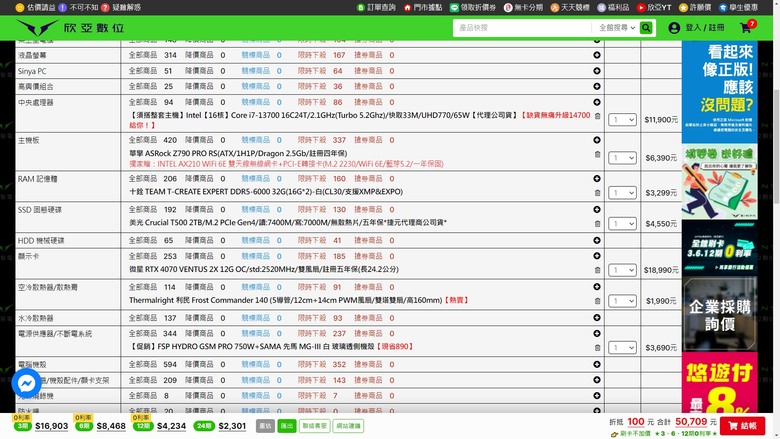Expand the 水冷散熱器 row plus icon

pos(597,318)
